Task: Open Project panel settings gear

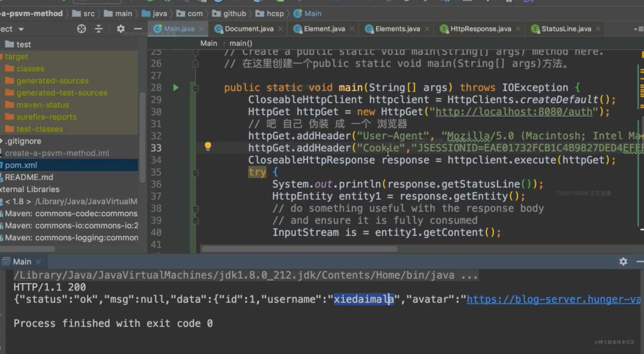Action: (121, 29)
